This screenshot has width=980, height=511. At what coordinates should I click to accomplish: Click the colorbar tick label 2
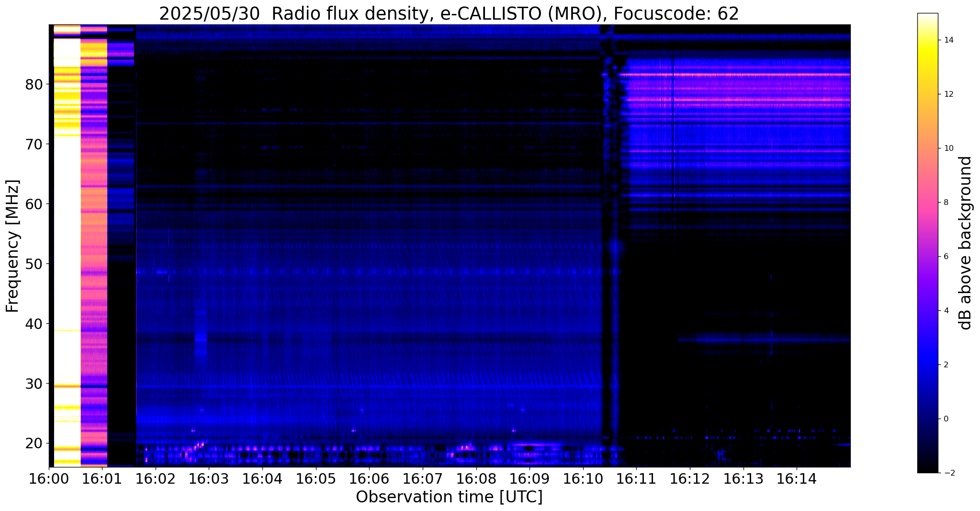pos(946,365)
